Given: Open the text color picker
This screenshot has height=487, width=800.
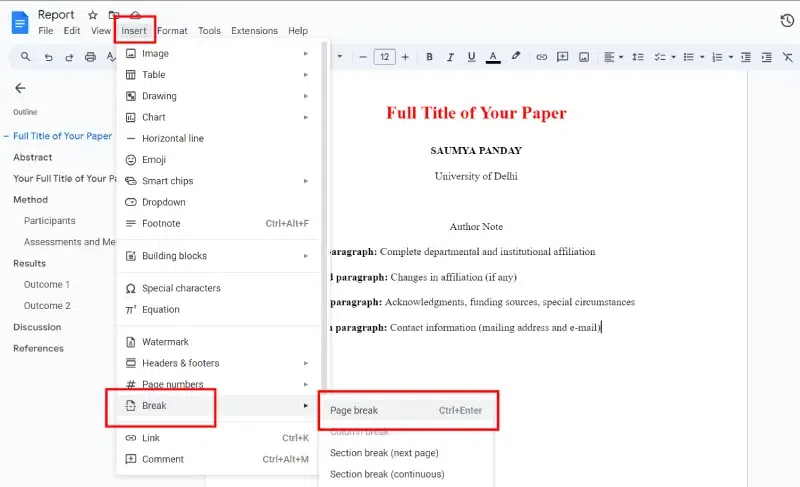Looking at the screenshot, I should pos(493,57).
